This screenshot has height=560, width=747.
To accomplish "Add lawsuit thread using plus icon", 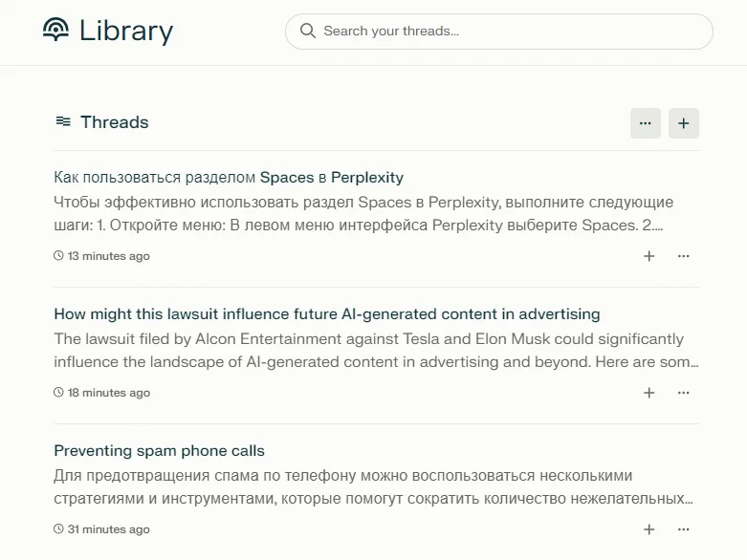I will 649,393.
